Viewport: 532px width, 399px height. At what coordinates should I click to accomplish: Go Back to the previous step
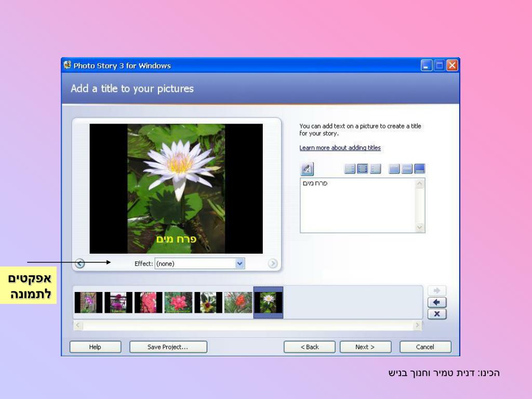[310, 347]
